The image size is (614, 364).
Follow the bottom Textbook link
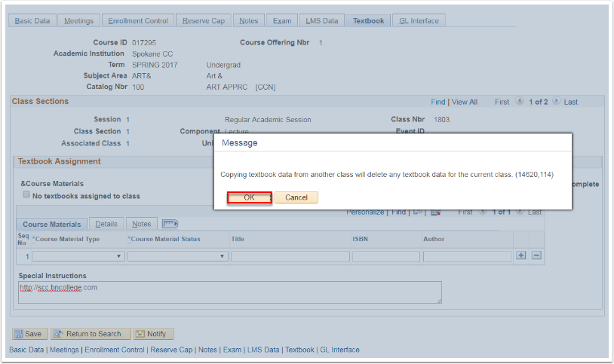[299, 350]
